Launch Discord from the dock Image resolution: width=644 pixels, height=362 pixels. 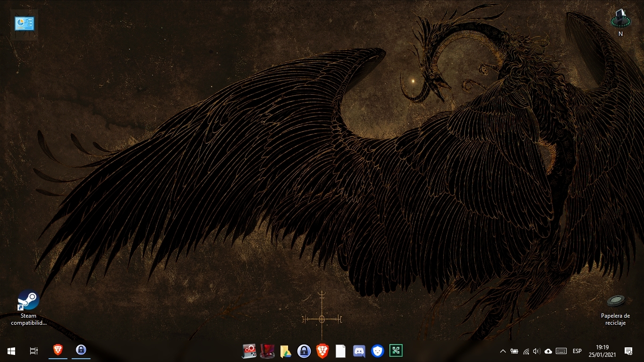(359, 351)
